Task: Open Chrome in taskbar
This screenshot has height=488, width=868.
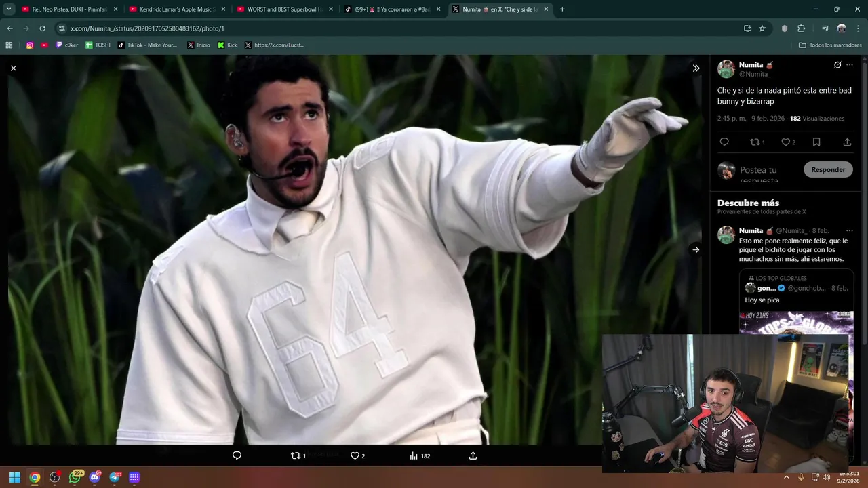Action: pos(35,477)
